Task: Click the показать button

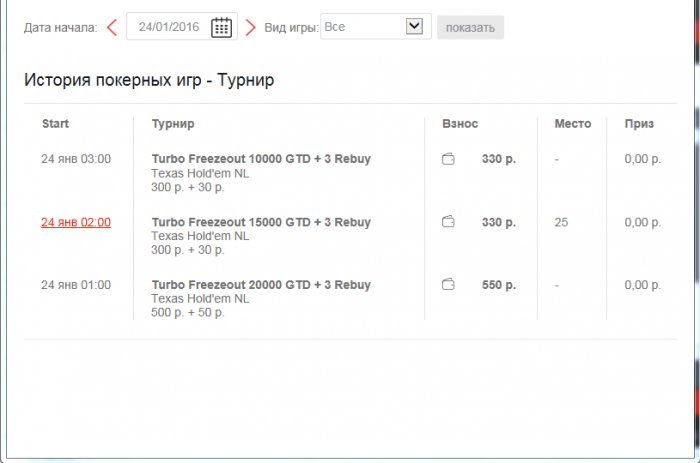Action: pos(470,28)
